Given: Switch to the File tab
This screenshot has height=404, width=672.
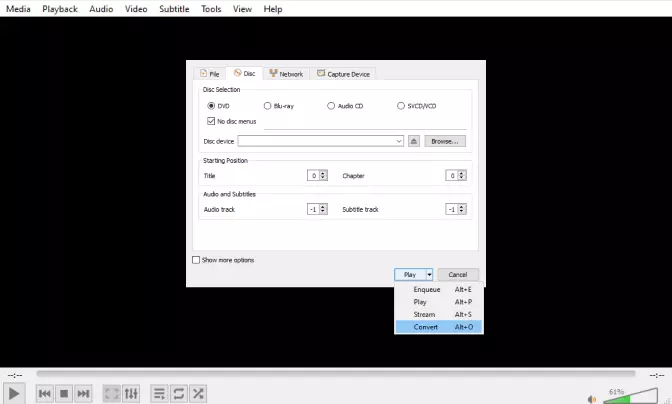Looking at the screenshot, I should (210, 74).
